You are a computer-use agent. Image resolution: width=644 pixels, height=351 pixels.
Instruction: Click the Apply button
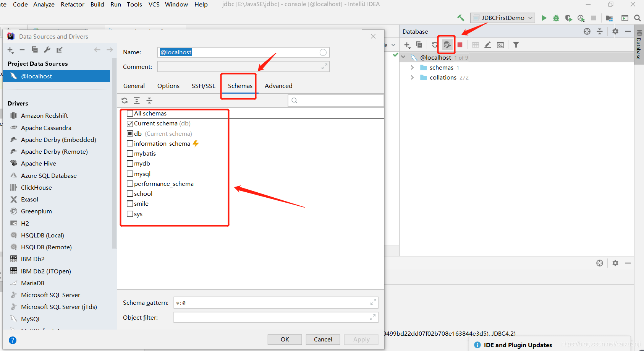tap(361, 340)
